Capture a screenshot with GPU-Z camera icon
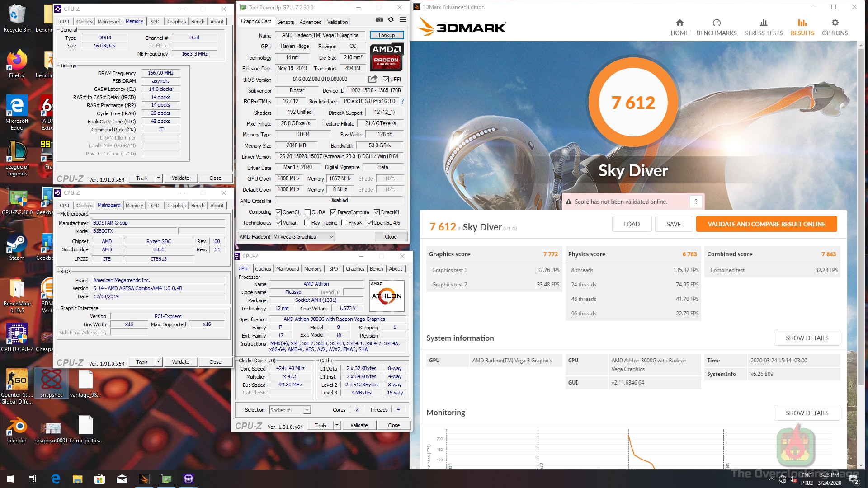Image resolution: width=868 pixels, height=488 pixels. (x=379, y=19)
